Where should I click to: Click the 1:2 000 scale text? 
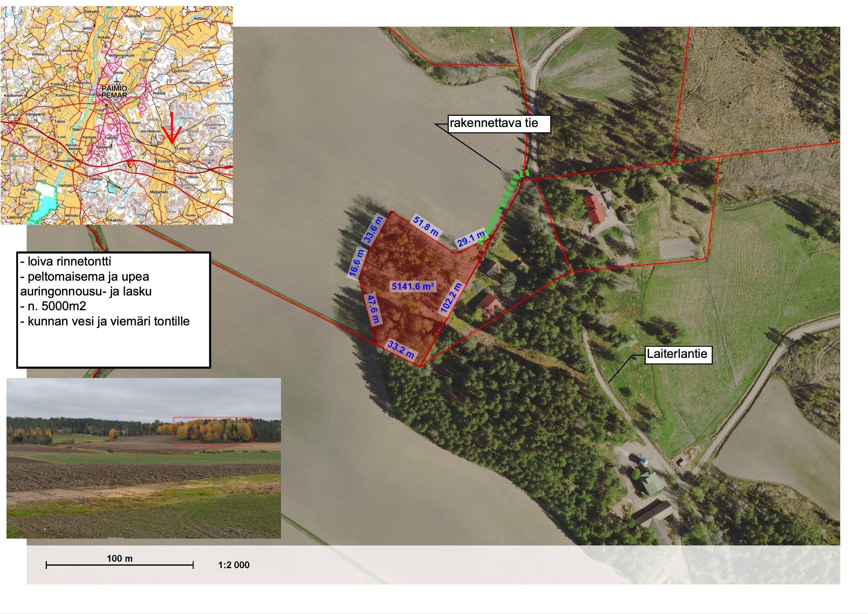point(234,565)
